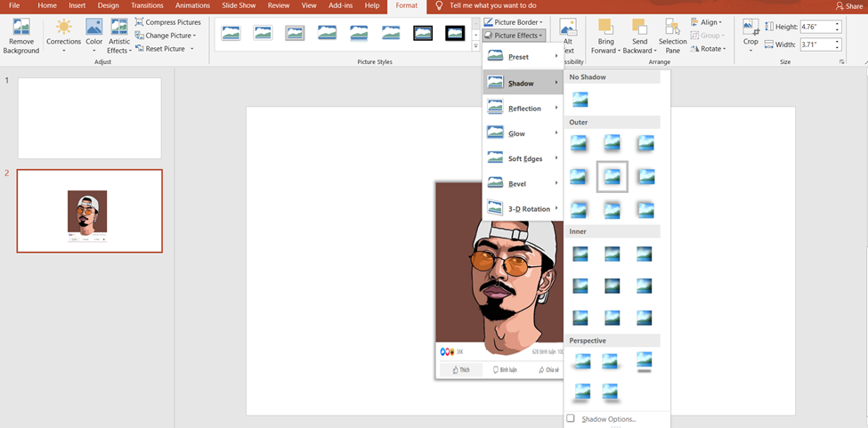This screenshot has height=428, width=868.
Task: Select slide 2 thumbnail
Action: point(90,211)
